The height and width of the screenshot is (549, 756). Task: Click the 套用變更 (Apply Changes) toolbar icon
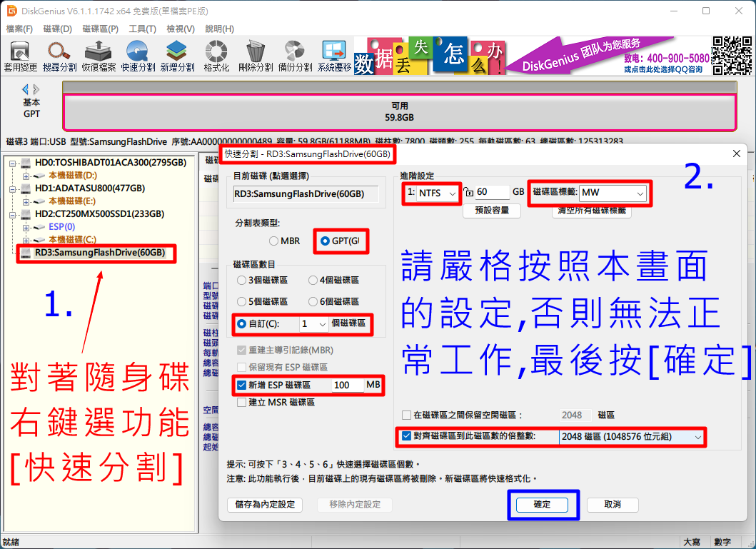click(x=20, y=56)
